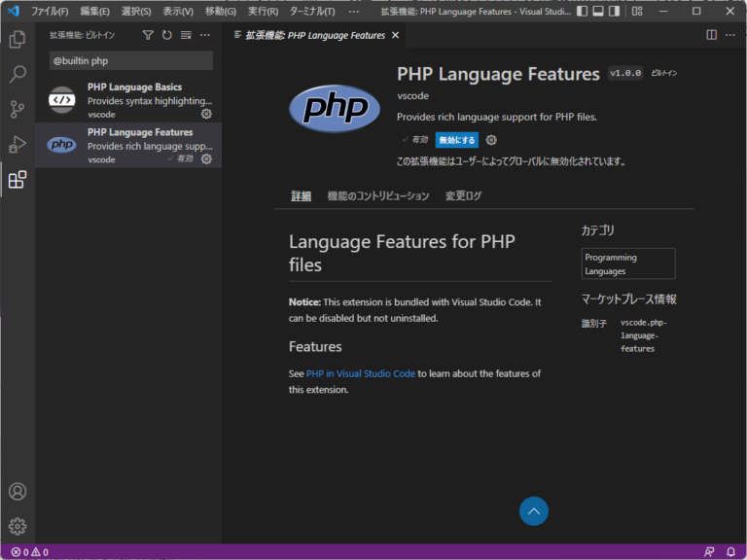Open the 実行(R) menu
The width and height of the screenshot is (747, 560).
tap(263, 11)
